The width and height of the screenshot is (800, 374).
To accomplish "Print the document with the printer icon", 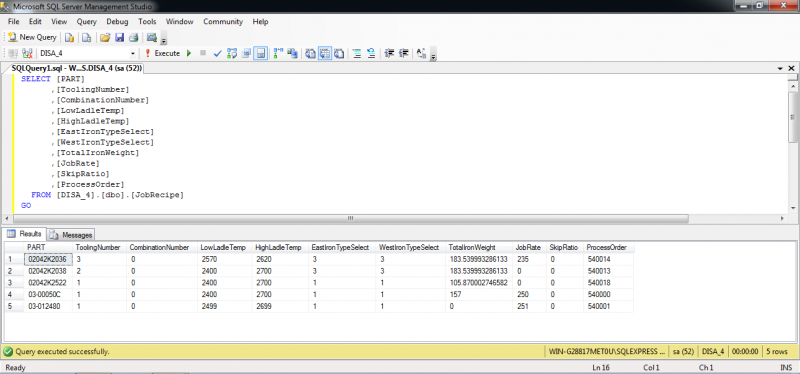I will tap(134, 37).
